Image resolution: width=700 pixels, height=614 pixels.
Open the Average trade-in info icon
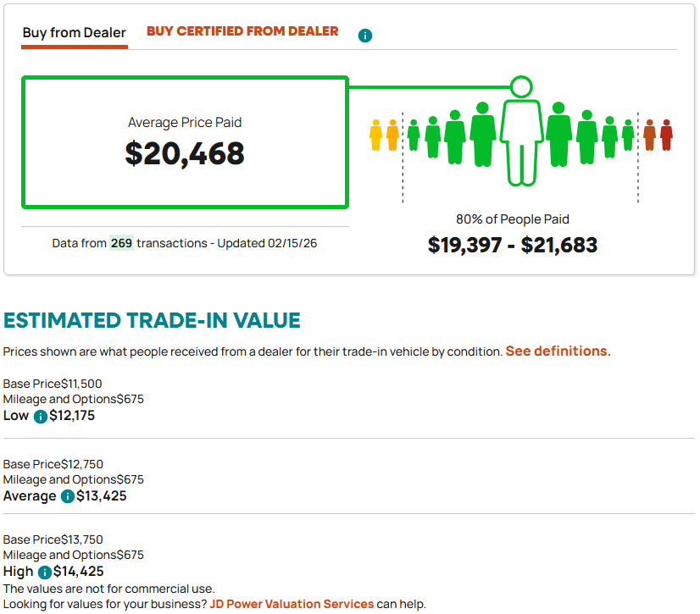click(67, 496)
